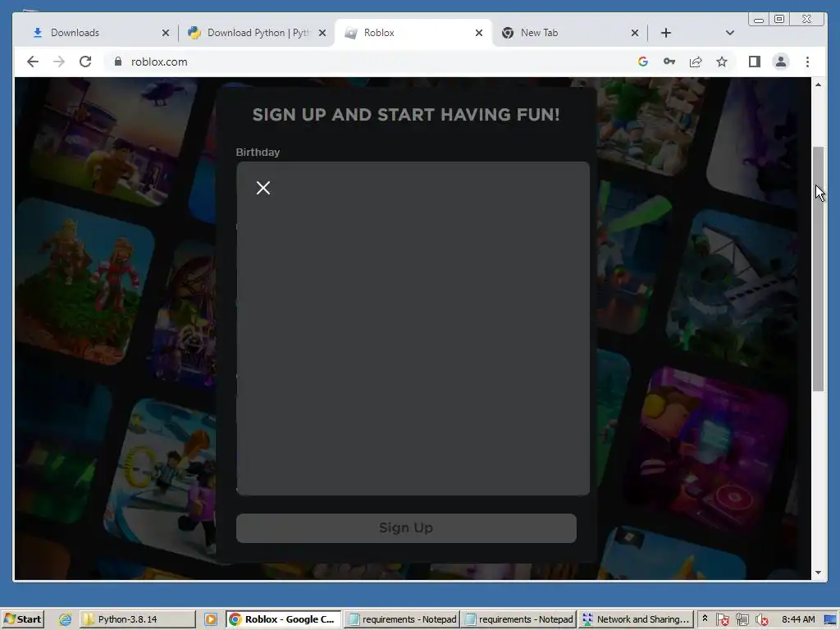The height and width of the screenshot is (630, 840).
Task: Close the Roblox tab
Action: point(479,33)
